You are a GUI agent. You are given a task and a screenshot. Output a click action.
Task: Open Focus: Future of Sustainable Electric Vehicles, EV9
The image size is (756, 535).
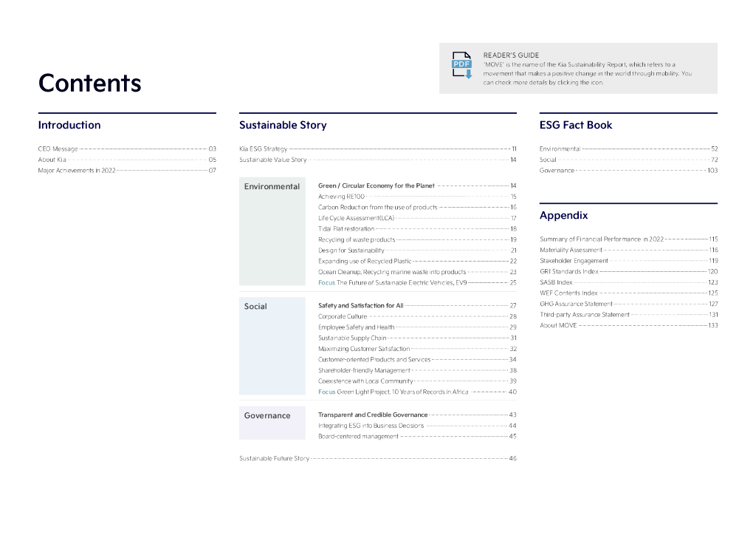click(x=417, y=283)
